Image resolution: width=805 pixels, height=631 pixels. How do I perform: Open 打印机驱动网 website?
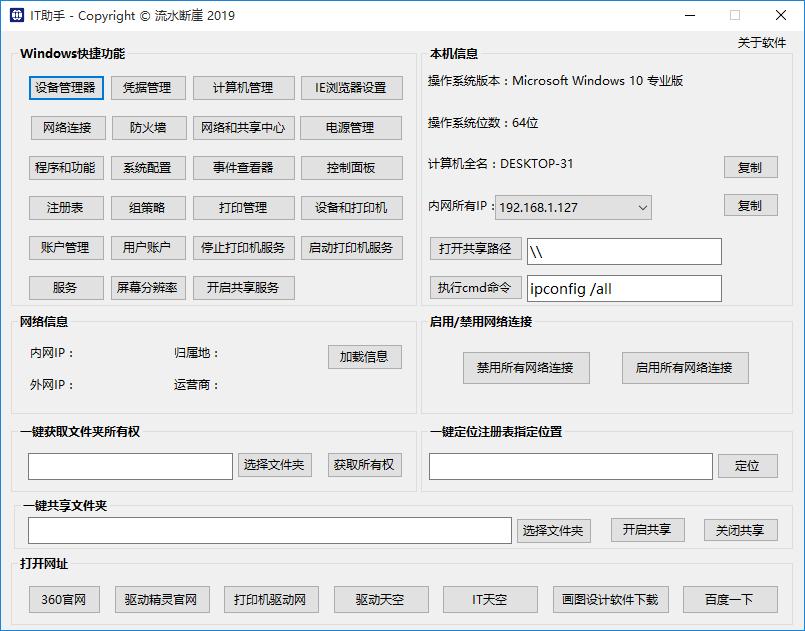[x=271, y=600]
